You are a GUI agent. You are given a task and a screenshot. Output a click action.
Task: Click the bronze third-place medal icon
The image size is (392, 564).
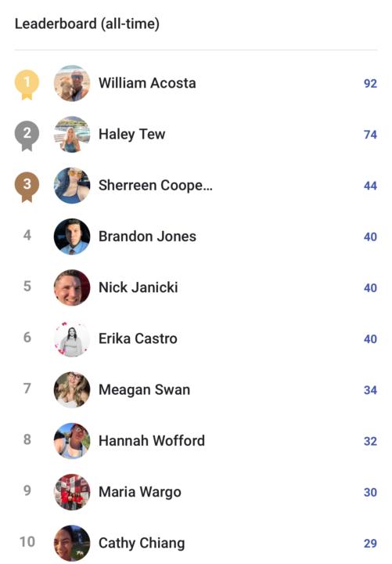(x=27, y=187)
